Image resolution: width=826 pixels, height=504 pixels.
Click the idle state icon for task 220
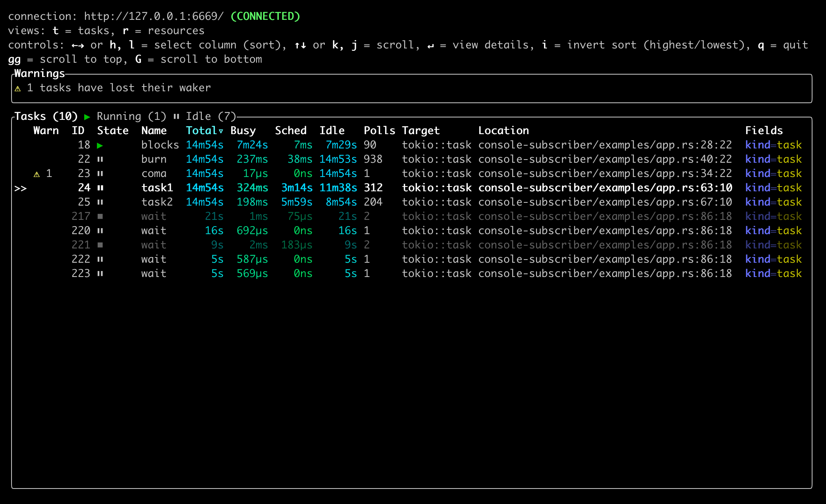(x=100, y=231)
